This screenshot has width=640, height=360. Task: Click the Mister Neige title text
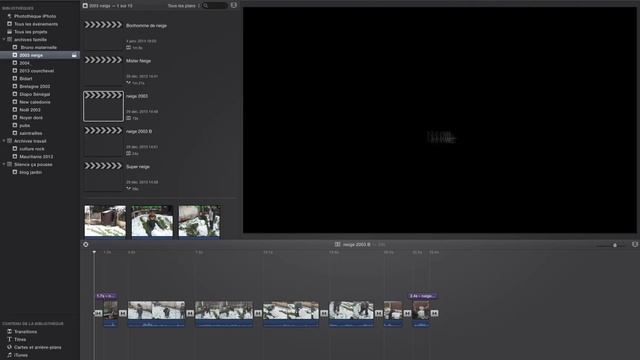point(138,61)
